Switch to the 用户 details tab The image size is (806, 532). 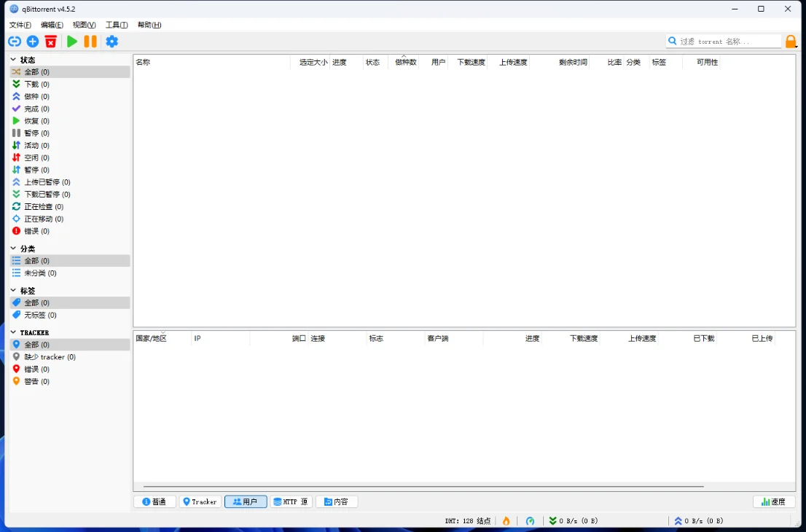pyautogui.click(x=246, y=501)
